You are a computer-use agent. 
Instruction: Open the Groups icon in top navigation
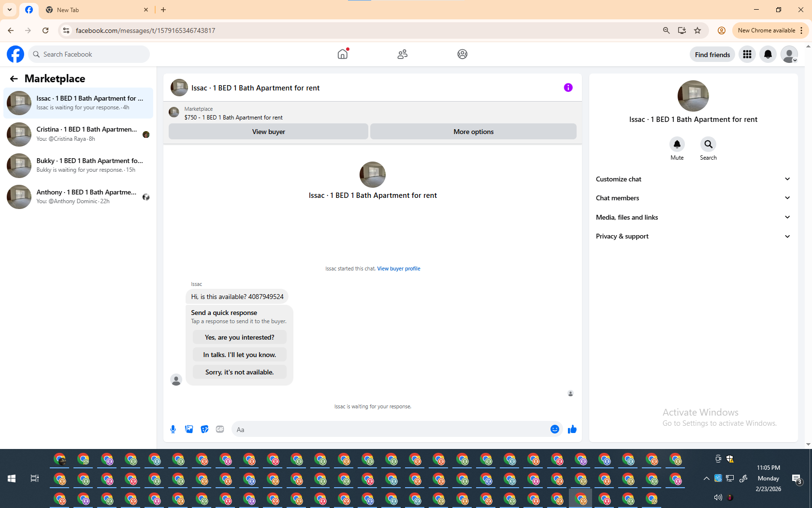(x=463, y=54)
